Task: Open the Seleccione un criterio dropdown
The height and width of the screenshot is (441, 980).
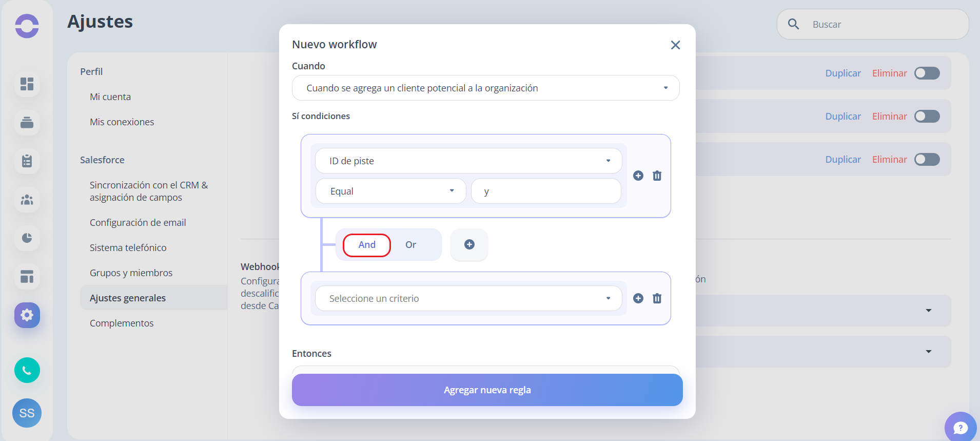Action: point(468,298)
